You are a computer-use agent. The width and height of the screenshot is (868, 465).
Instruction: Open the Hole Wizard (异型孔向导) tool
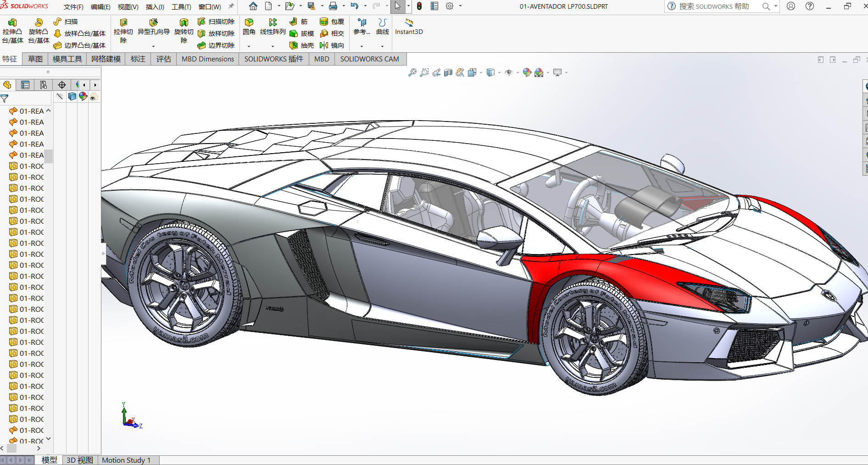[x=153, y=28]
